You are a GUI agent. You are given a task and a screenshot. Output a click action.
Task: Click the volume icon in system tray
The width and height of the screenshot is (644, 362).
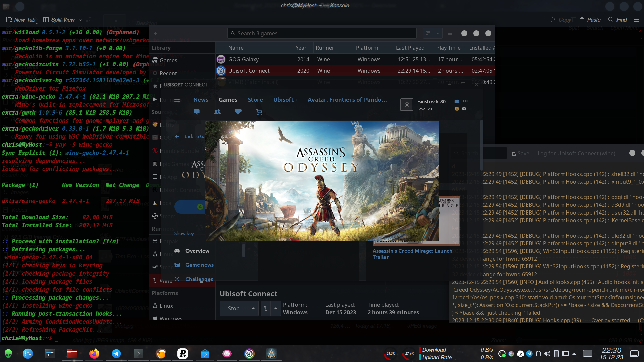pos(547,354)
